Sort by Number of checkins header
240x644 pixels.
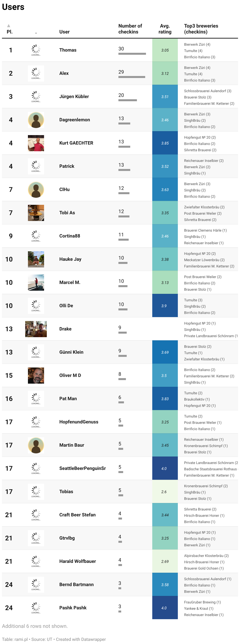130,29
